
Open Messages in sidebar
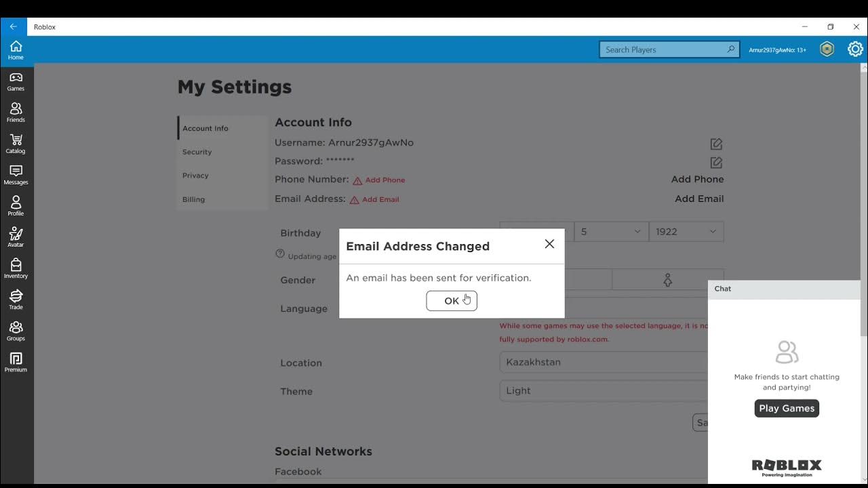coord(16,175)
